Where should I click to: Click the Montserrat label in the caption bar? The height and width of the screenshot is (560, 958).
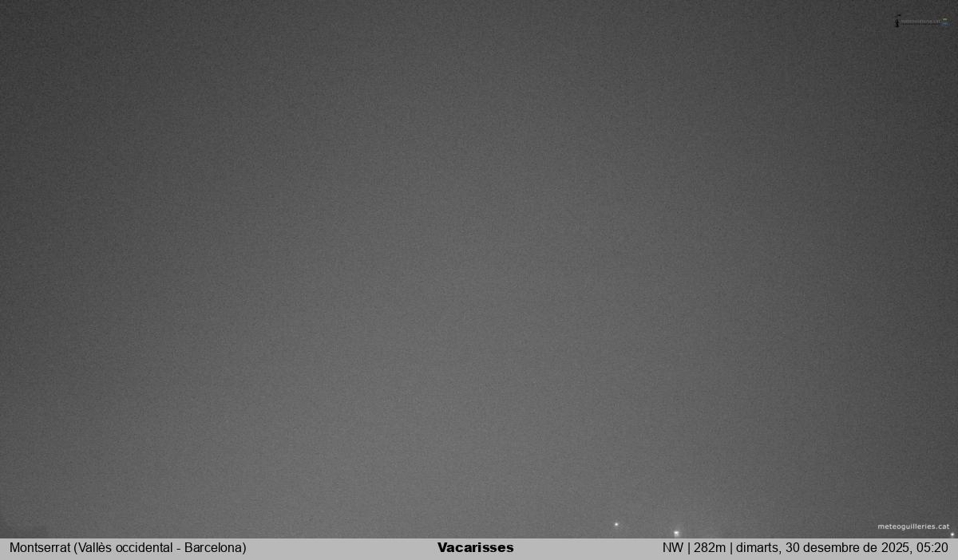point(39,548)
